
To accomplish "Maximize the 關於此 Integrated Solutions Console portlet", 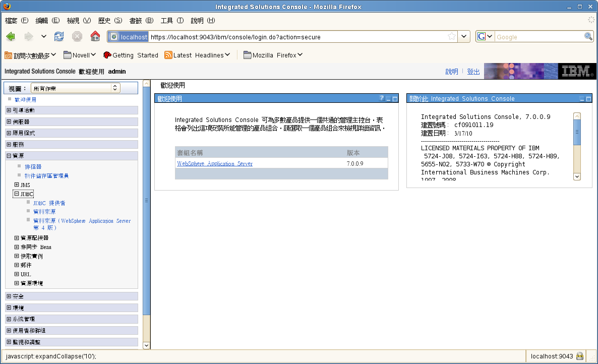I will click(x=588, y=99).
